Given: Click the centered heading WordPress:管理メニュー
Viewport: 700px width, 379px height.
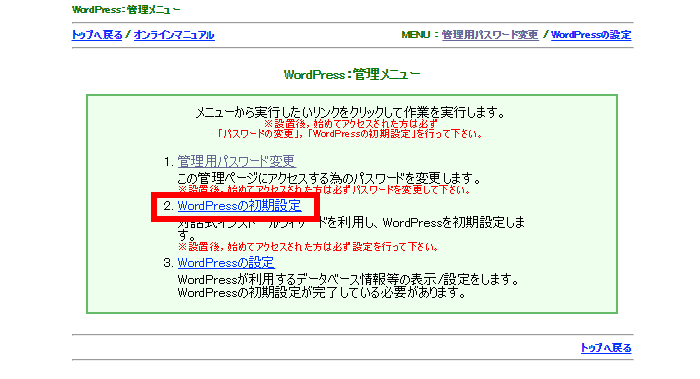Looking at the screenshot, I should coord(352,74).
